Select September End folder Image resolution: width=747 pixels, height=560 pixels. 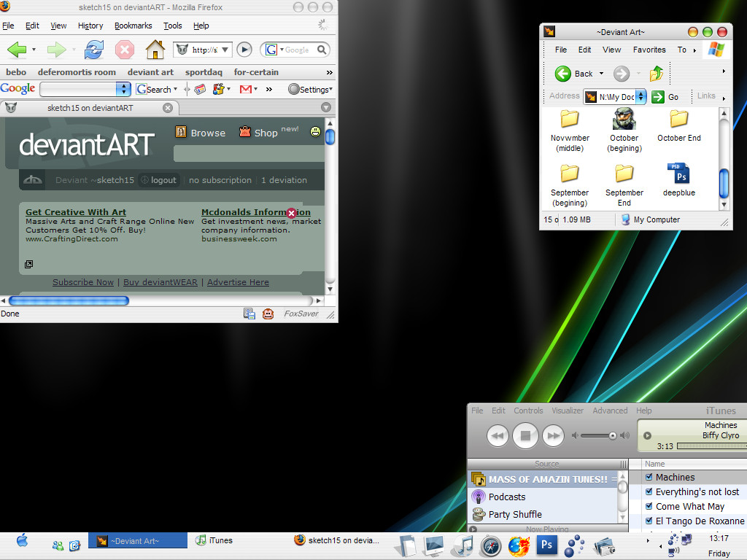(624, 185)
